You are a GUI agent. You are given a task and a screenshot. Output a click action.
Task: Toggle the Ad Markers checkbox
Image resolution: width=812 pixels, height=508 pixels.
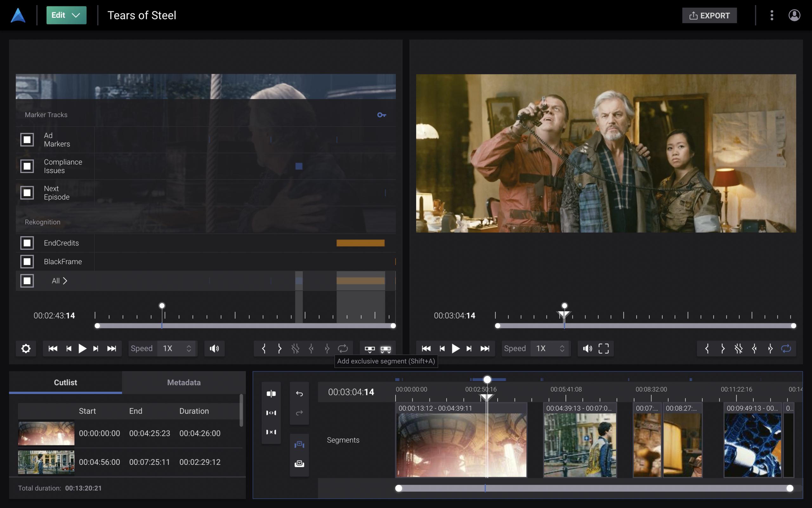[27, 140]
